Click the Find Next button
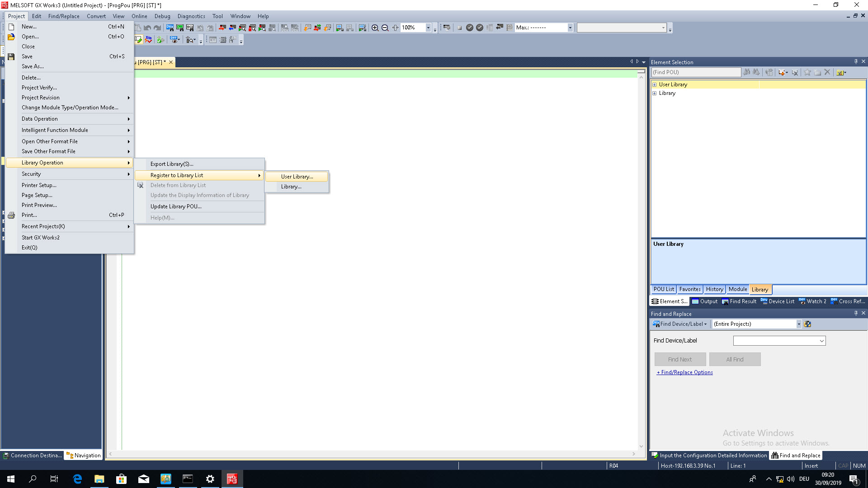 coord(680,360)
